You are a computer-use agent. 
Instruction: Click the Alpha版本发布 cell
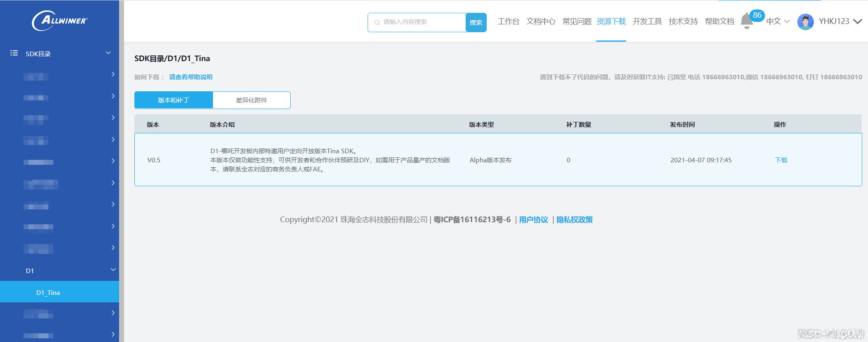490,160
